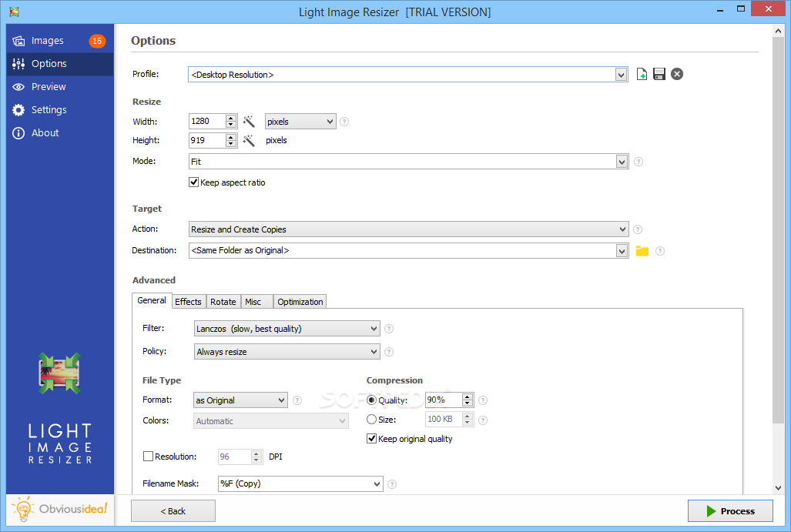Click help icon beside Destination folder icon
This screenshot has height=532, width=791.
[660, 251]
